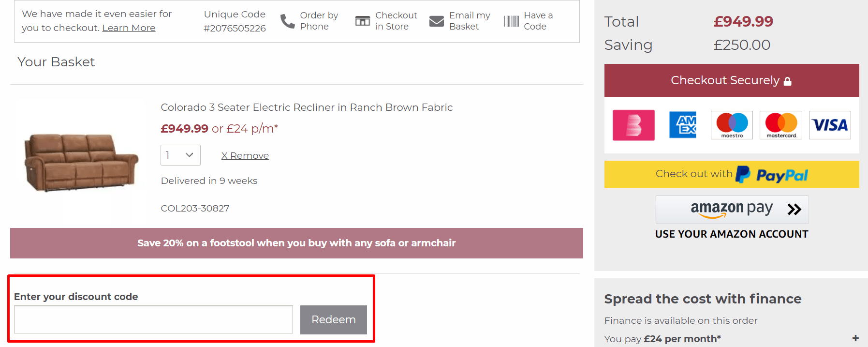Image resolution: width=868 pixels, height=347 pixels.
Task: Click the brown recliner sofa thumbnail
Action: click(81, 162)
